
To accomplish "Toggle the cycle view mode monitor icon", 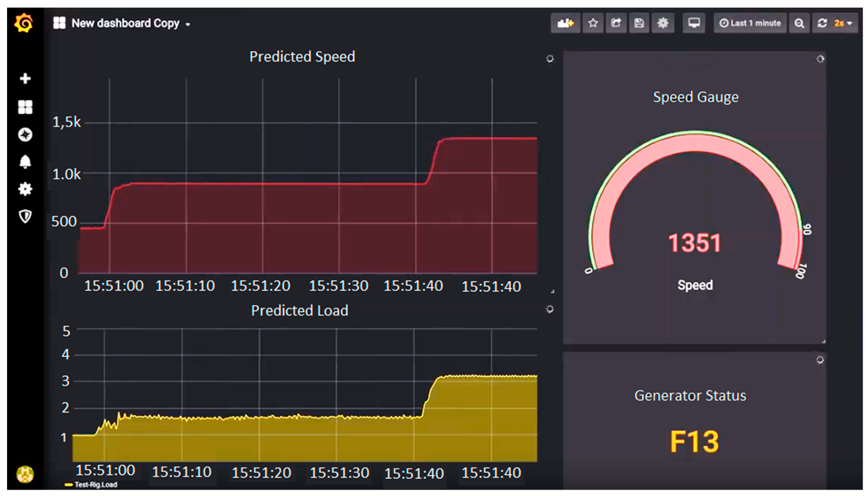I will click(693, 23).
